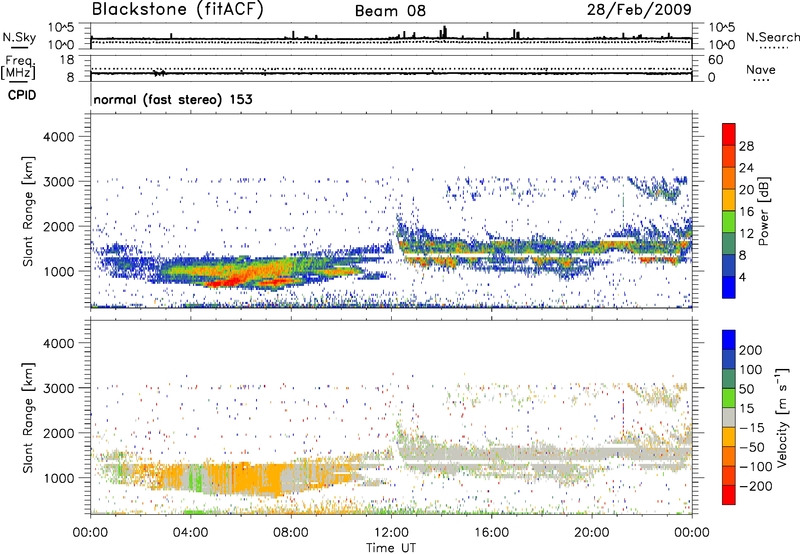
Task: Click the '3000' tick in velocity panel
Action: point(58,388)
